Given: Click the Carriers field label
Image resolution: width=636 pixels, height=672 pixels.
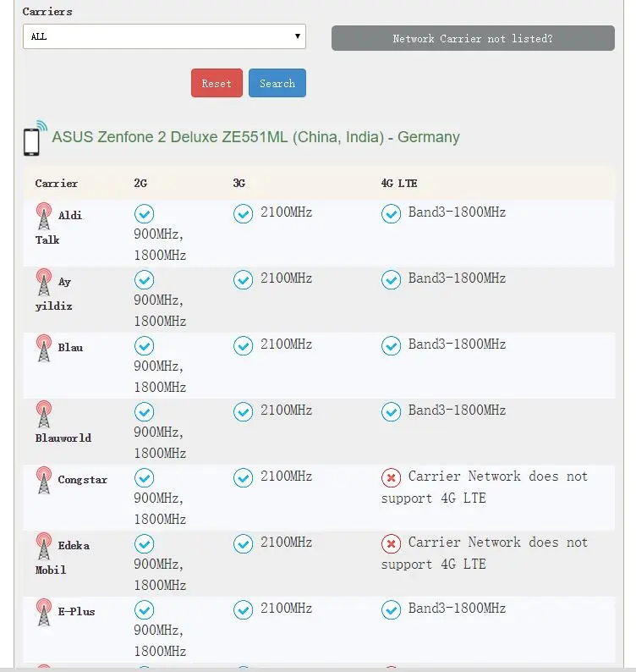Looking at the screenshot, I should tap(47, 12).
